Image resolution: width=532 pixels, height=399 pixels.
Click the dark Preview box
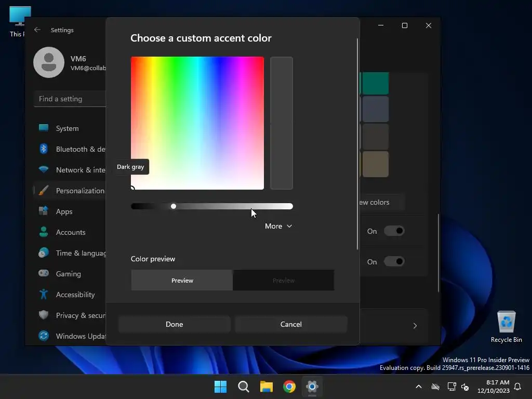[283, 280]
